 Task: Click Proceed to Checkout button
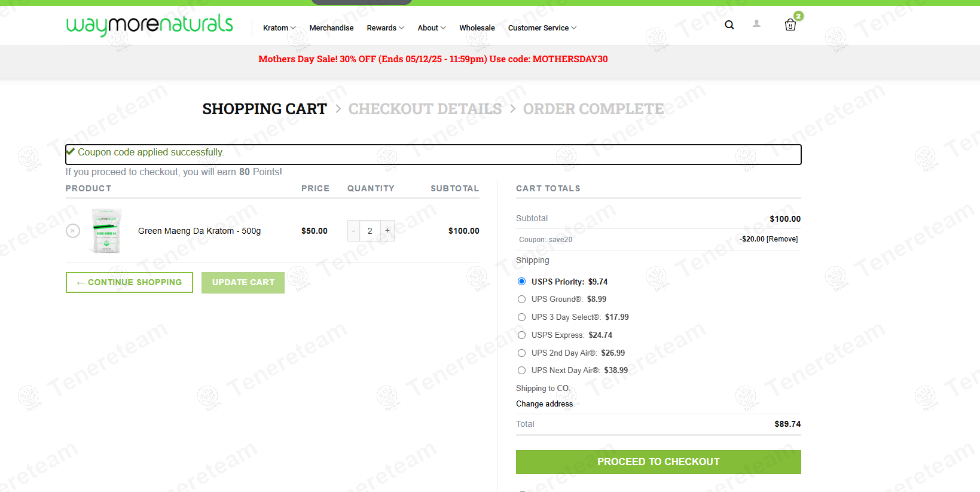(x=658, y=462)
